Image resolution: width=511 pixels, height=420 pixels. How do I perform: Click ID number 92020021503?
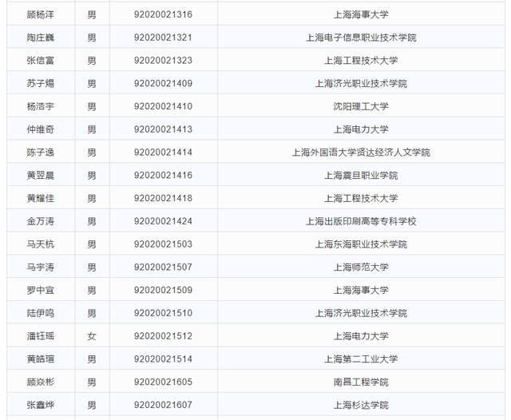click(x=163, y=244)
